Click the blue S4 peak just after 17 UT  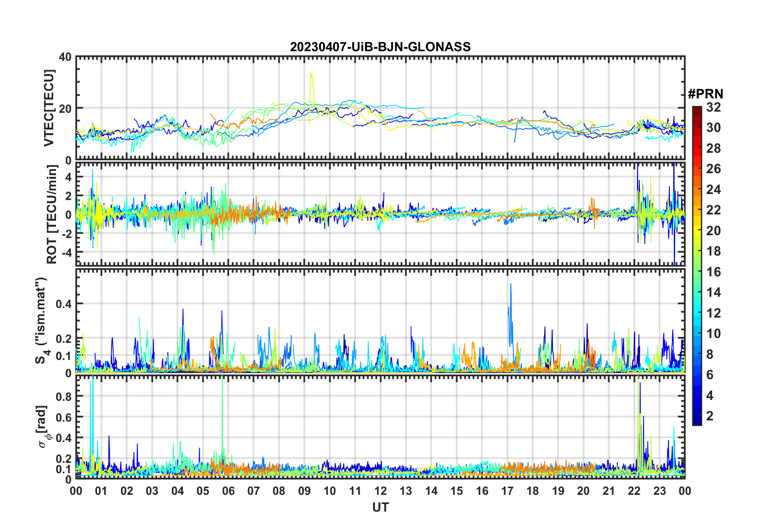pos(511,285)
